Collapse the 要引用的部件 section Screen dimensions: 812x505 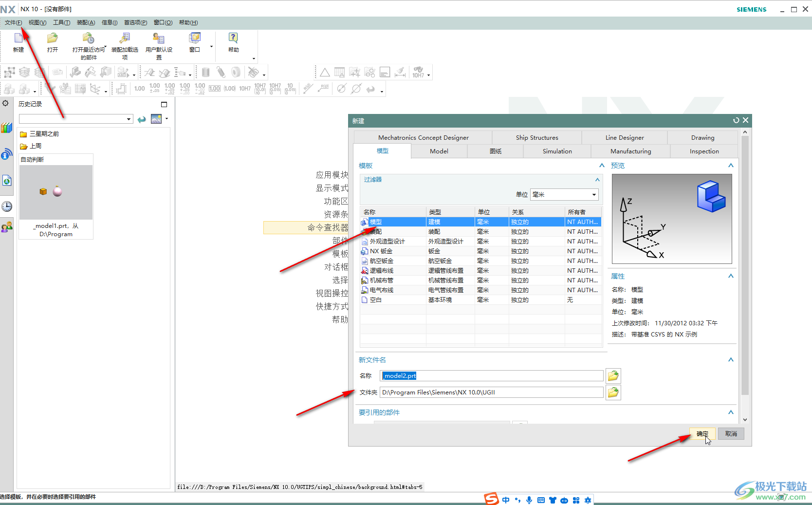click(x=731, y=412)
